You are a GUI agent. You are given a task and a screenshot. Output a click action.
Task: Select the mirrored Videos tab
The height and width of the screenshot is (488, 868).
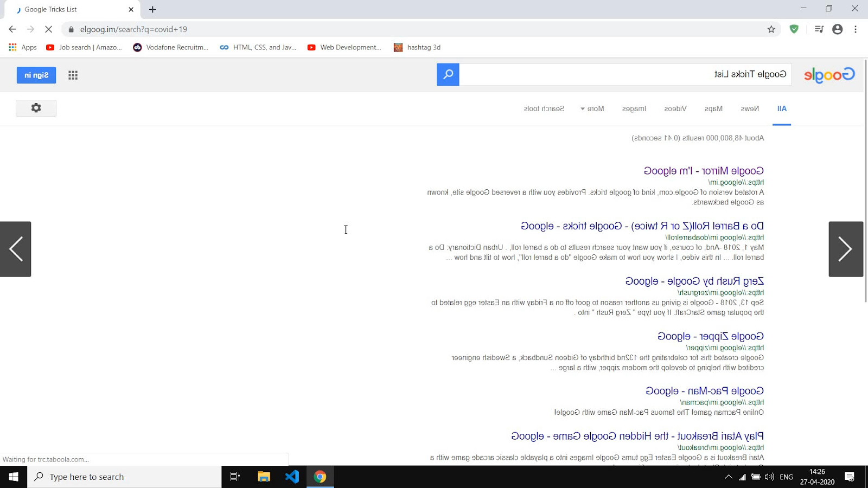coord(675,108)
